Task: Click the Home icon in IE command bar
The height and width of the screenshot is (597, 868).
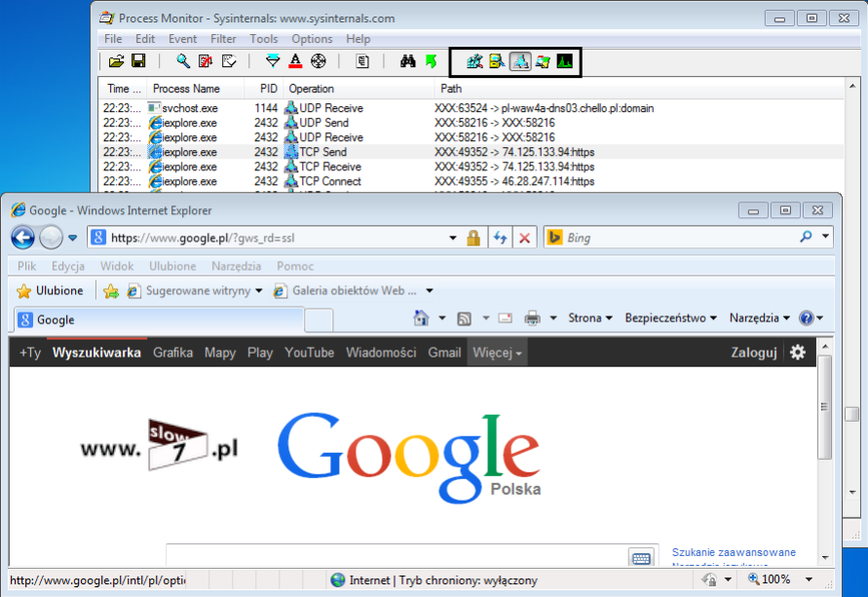Action: (x=421, y=318)
